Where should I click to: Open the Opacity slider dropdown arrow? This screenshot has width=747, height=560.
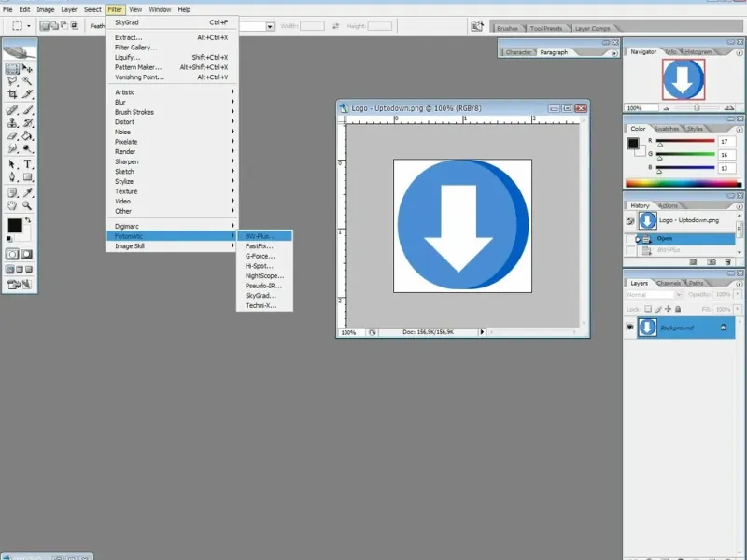(x=738, y=294)
